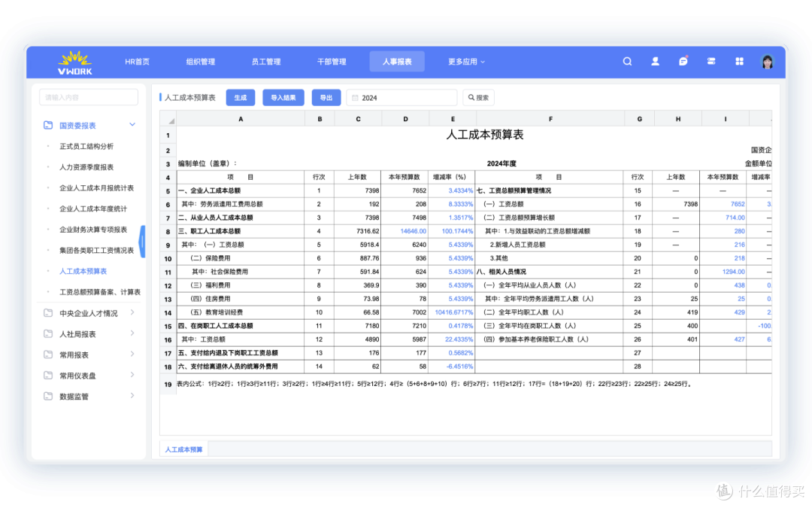Click the 常用报表 folder icon

tap(48, 354)
